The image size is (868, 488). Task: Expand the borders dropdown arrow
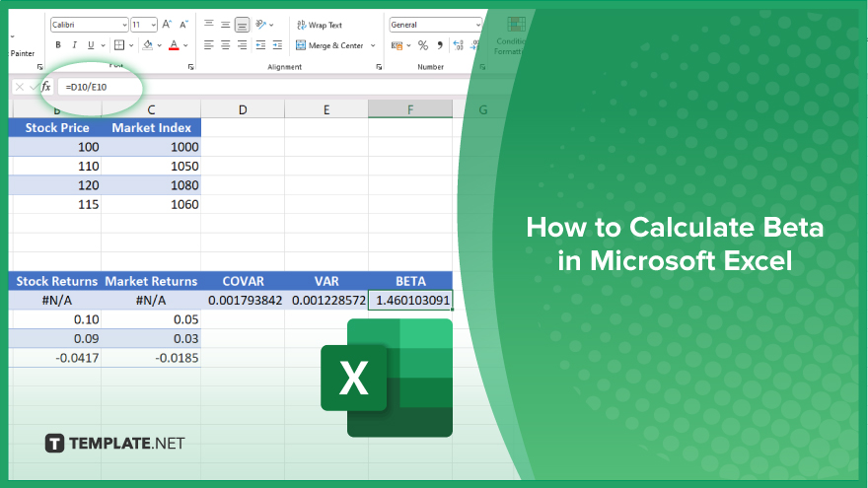131,45
